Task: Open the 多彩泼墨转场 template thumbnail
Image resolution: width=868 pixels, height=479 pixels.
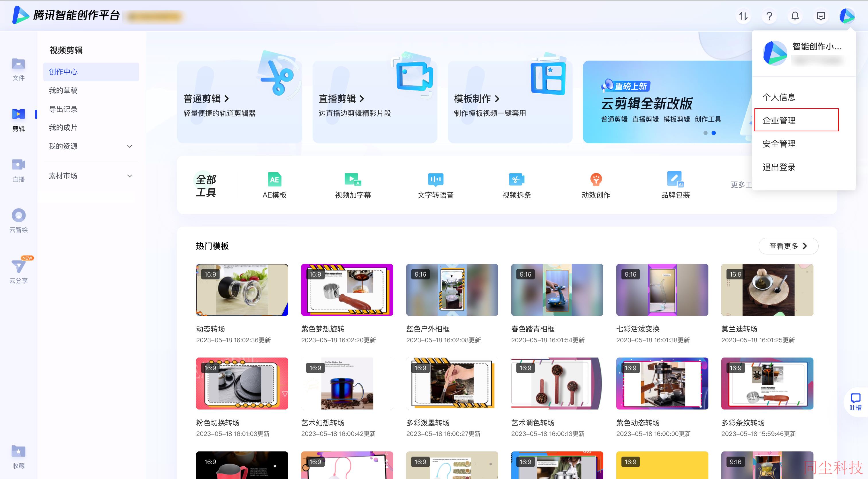Action: (452, 383)
